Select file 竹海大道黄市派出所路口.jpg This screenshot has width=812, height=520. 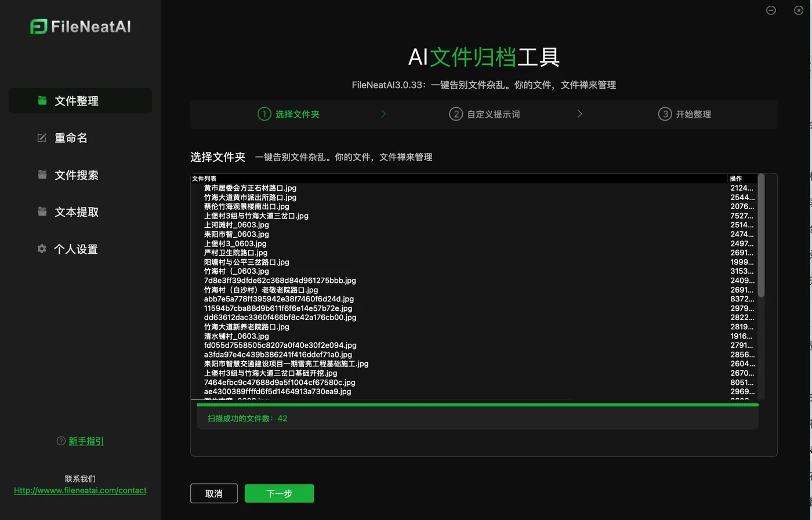coord(250,197)
